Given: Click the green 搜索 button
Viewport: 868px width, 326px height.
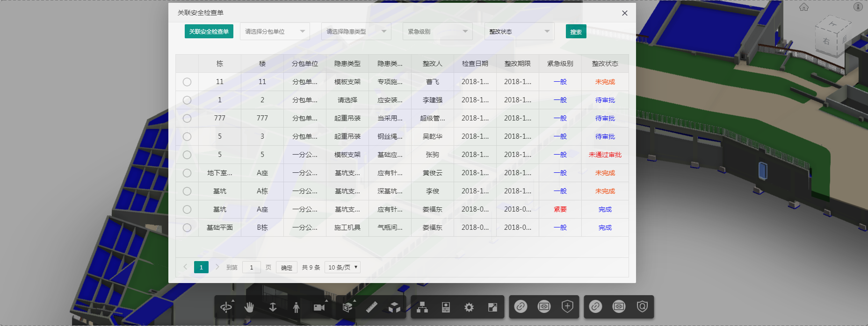Looking at the screenshot, I should [576, 32].
